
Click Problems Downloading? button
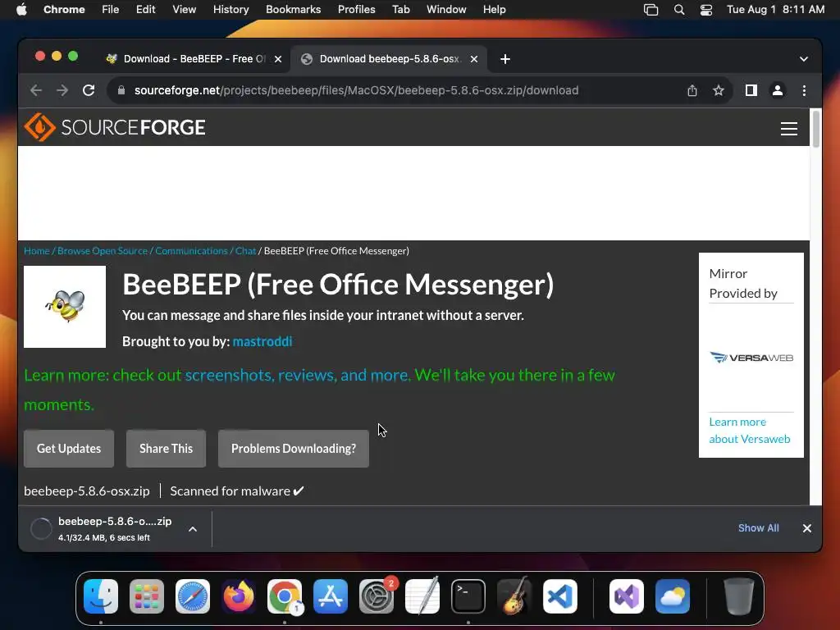(x=294, y=449)
